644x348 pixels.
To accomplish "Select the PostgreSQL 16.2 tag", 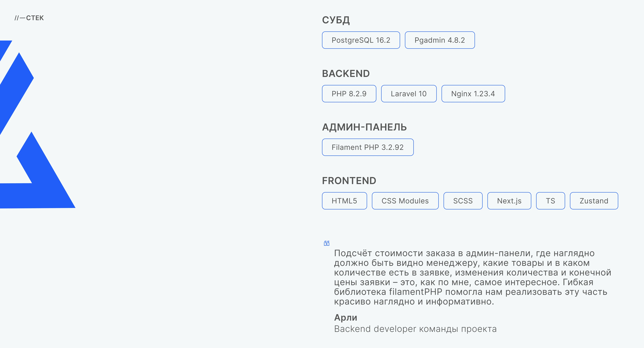I will click(x=361, y=40).
